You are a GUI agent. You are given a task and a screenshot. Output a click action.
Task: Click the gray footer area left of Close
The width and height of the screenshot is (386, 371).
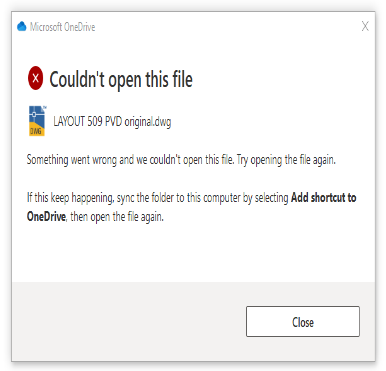[x=129, y=322]
